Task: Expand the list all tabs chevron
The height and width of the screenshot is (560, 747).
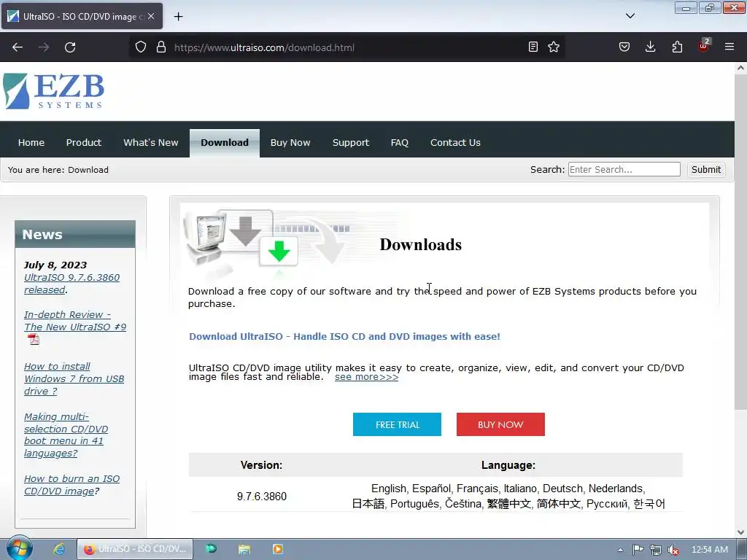Action: (x=630, y=16)
